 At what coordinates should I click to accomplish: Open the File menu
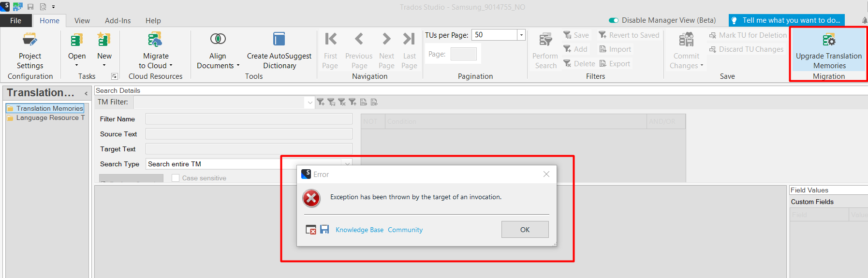pyautogui.click(x=16, y=20)
